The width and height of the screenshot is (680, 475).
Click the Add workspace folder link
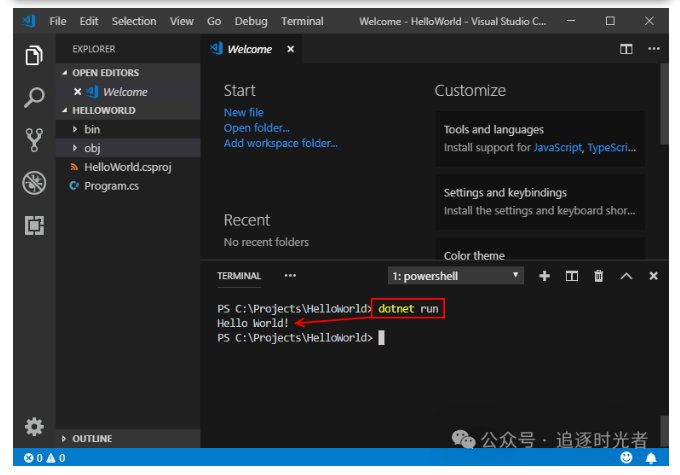pos(281,143)
